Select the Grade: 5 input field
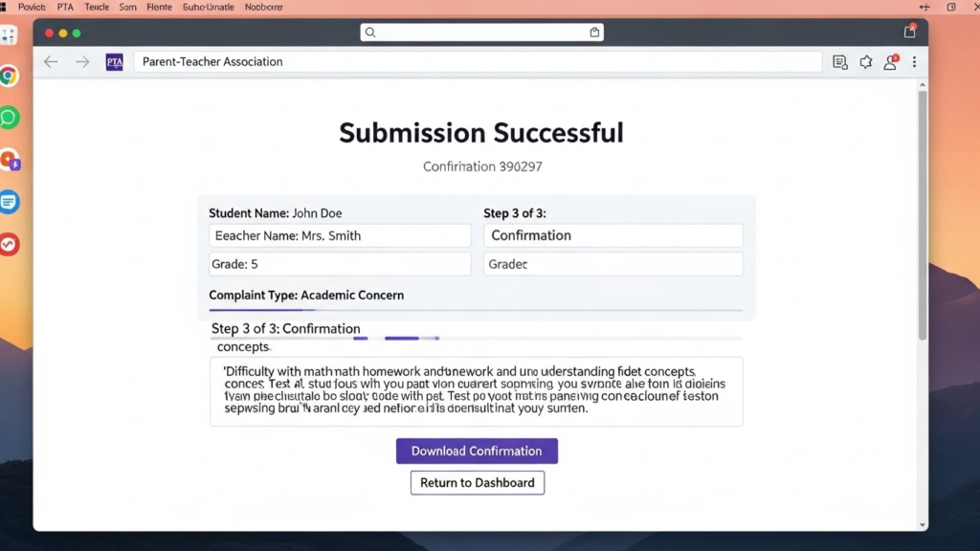The width and height of the screenshot is (980, 551). pos(339,263)
